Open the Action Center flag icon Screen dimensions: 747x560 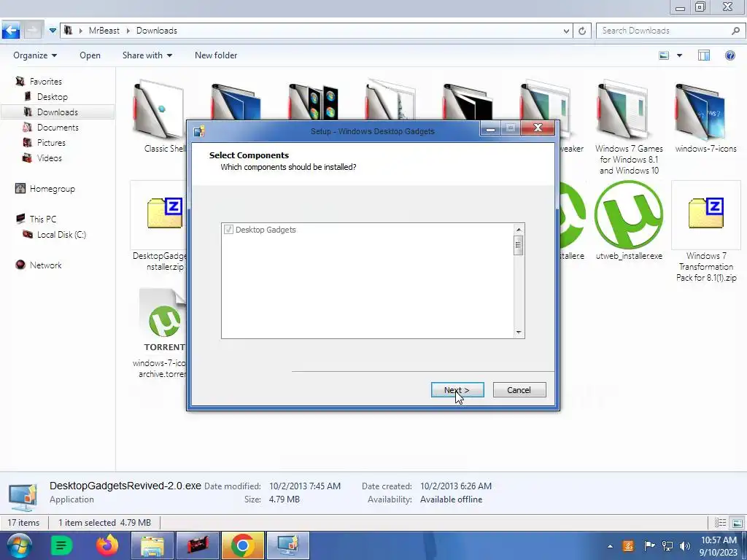coord(649,545)
